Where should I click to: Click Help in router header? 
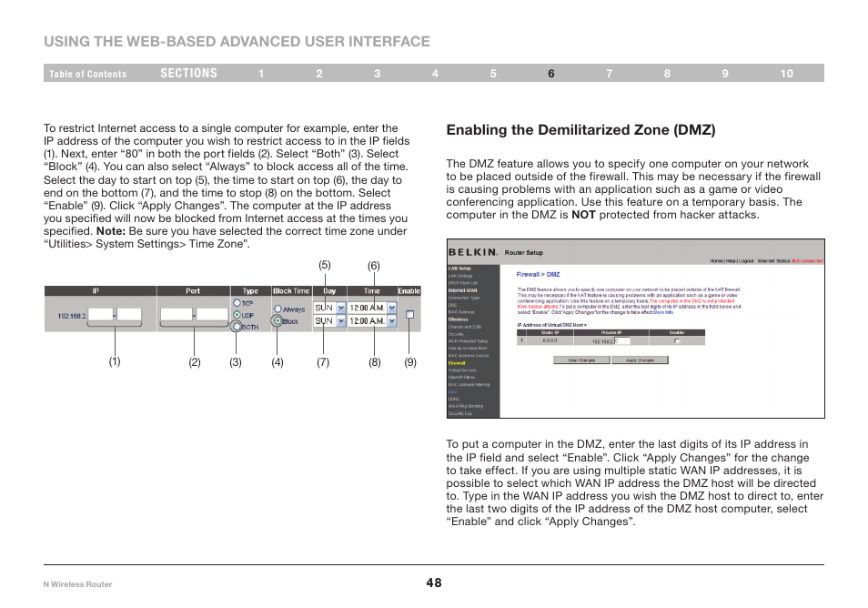pos(731,261)
